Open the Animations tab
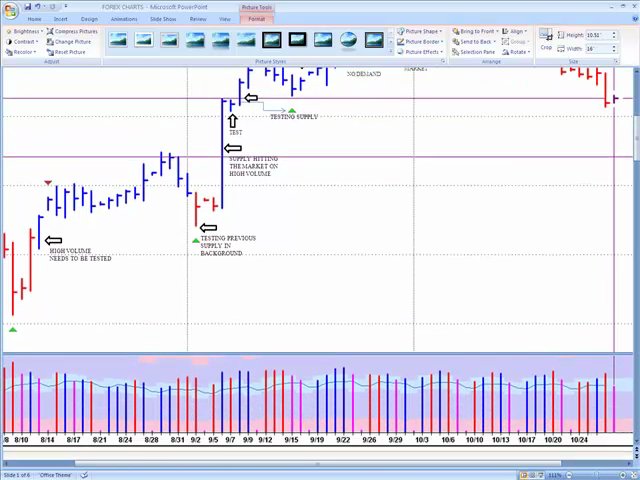 point(124,19)
